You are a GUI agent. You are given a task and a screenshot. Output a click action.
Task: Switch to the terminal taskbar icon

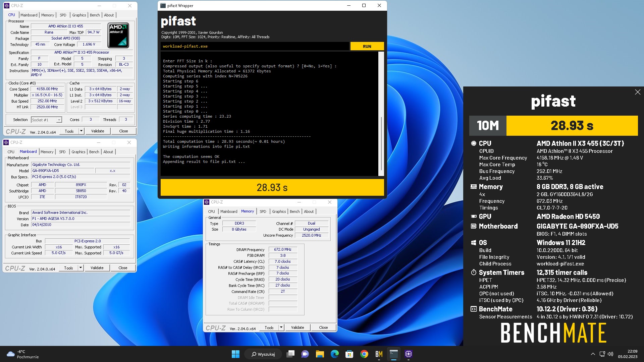click(393, 354)
